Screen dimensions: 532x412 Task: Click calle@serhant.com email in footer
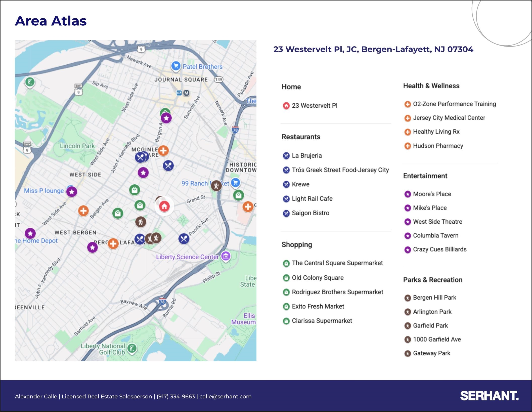pyautogui.click(x=225, y=396)
